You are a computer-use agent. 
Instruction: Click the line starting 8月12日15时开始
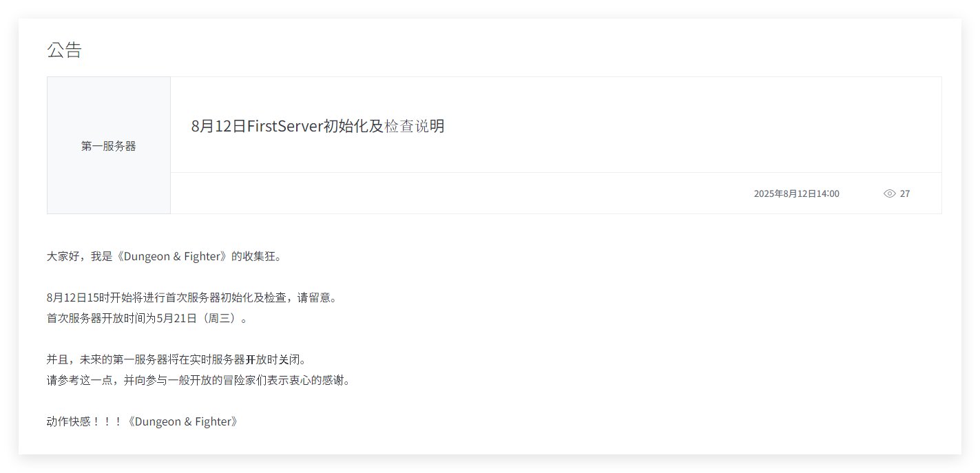pyautogui.click(x=191, y=297)
